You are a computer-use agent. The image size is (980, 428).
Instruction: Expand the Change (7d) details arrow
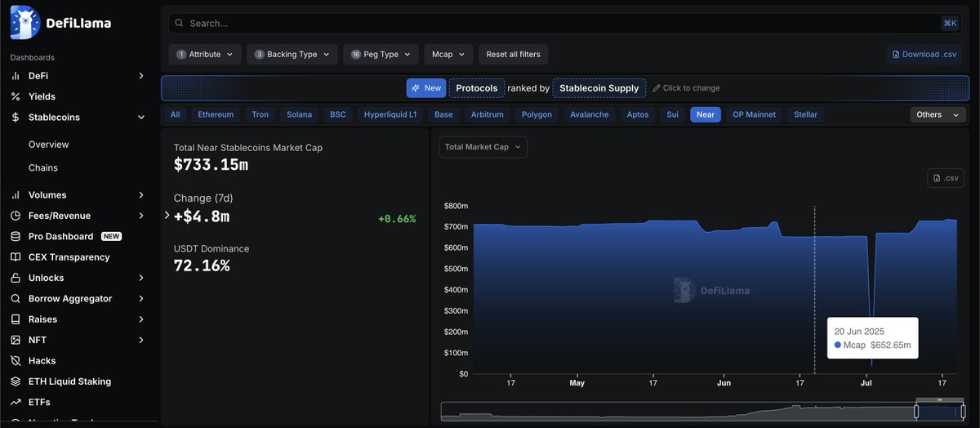click(x=167, y=216)
